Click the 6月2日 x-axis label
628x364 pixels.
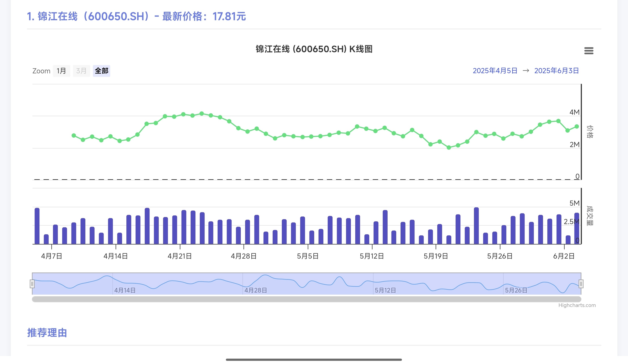(x=564, y=256)
